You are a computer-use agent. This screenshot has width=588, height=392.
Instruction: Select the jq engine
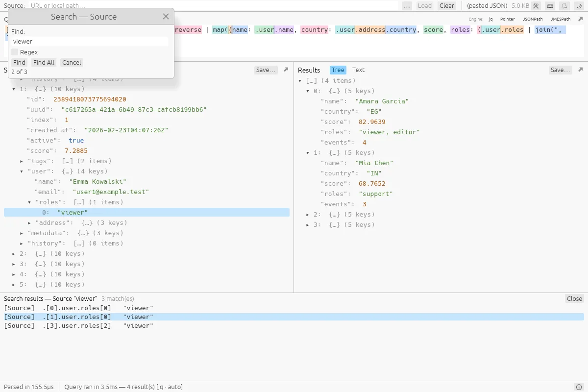pos(490,19)
